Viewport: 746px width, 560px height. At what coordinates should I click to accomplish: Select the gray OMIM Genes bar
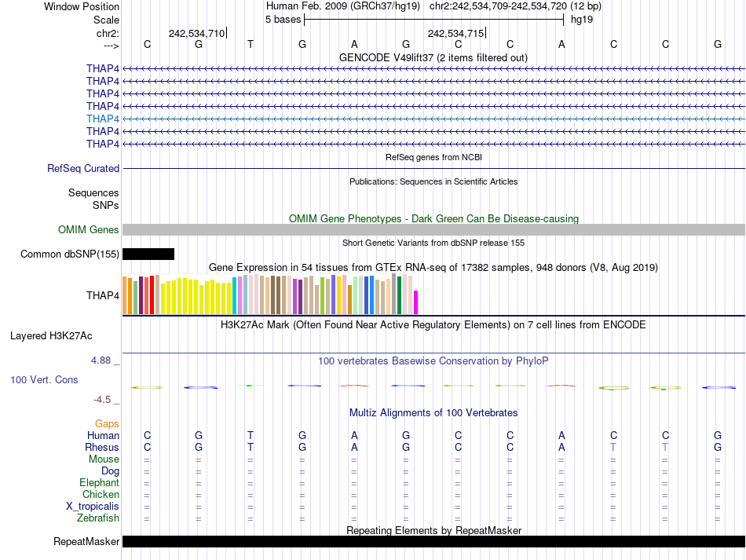pyautogui.click(x=433, y=229)
